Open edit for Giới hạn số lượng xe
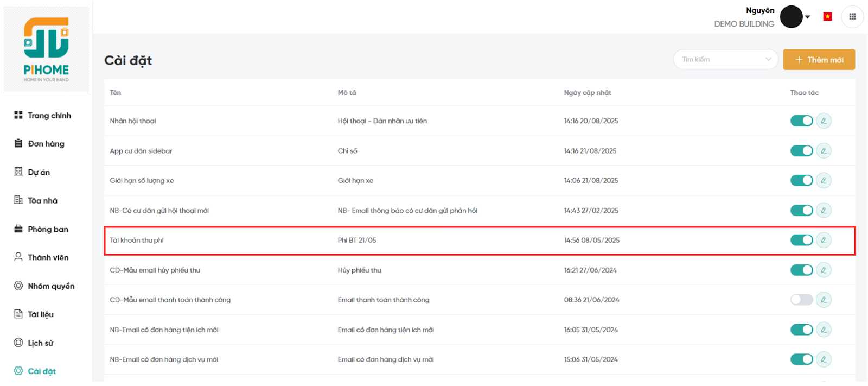The image size is (868, 386). [x=823, y=180]
